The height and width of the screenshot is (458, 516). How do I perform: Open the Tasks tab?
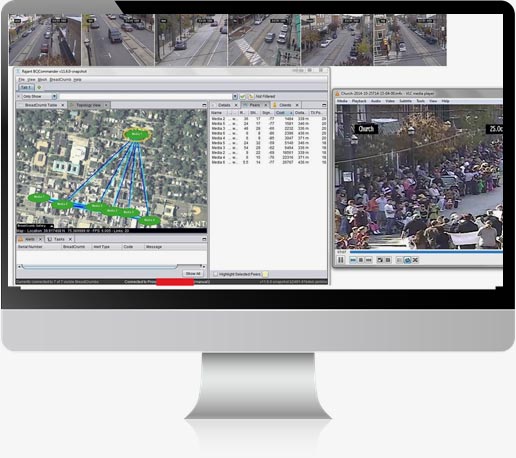[59, 239]
